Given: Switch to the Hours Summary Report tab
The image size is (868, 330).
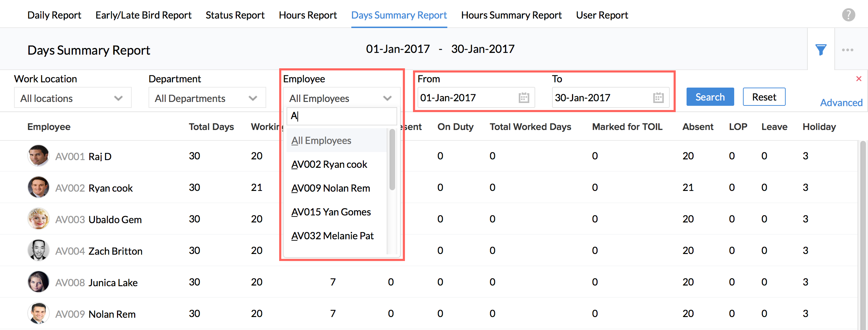Looking at the screenshot, I should [x=511, y=15].
